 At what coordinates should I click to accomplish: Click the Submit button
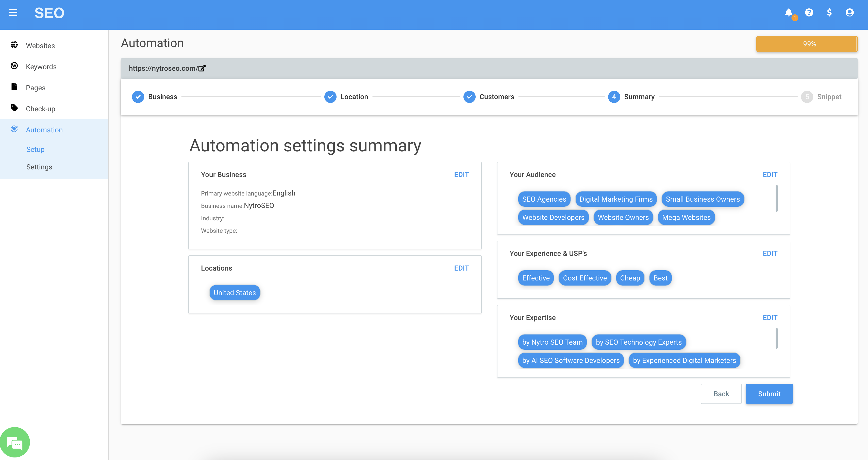pos(769,394)
